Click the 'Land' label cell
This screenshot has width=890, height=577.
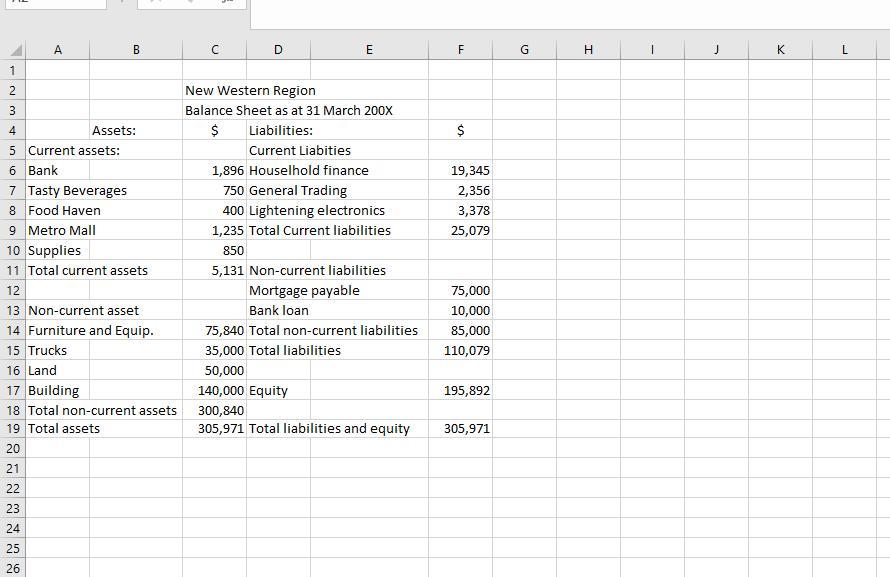pyautogui.click(x=57, y=370)
